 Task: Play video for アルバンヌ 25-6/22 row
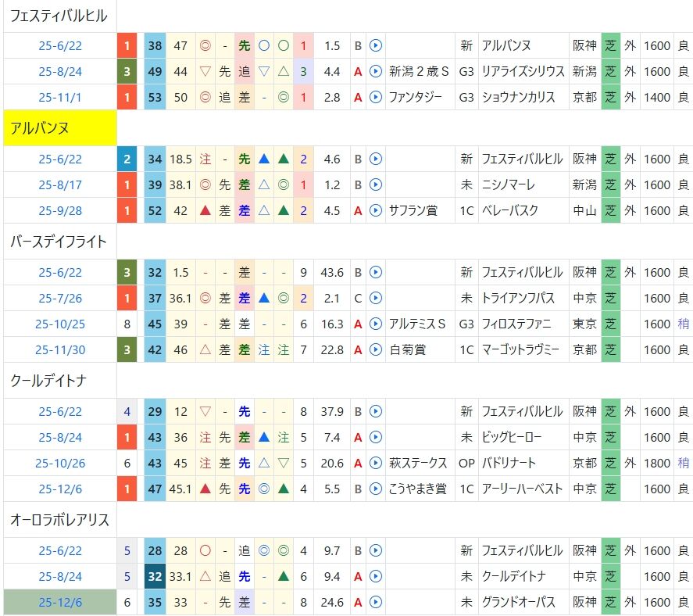coord(376,159)
